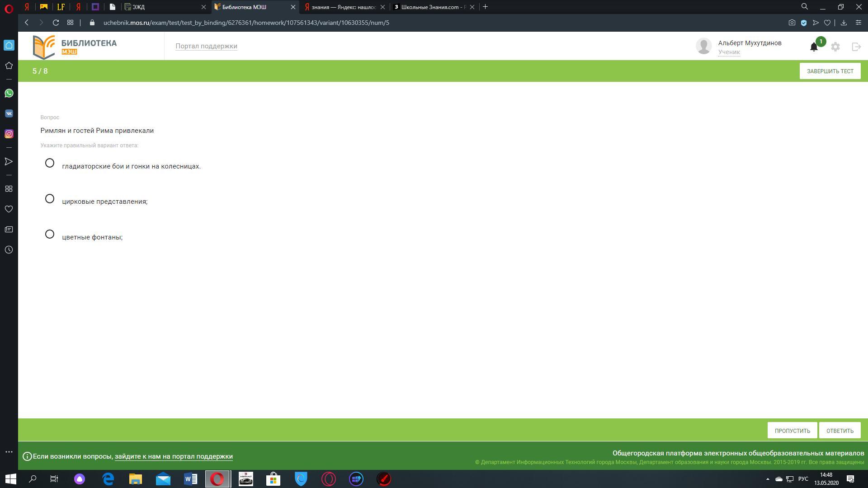The image size is (868, 488).
Task: Show hidden system tray icons arrow
Action: (767, 479)
